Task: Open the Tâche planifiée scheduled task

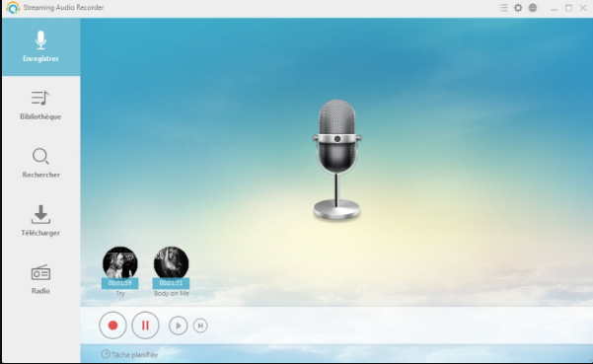Action: pos(129,354)
